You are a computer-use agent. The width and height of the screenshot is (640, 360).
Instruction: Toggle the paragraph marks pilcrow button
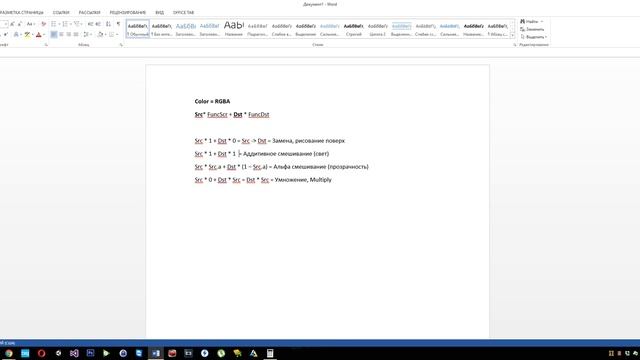pos(118,24)
